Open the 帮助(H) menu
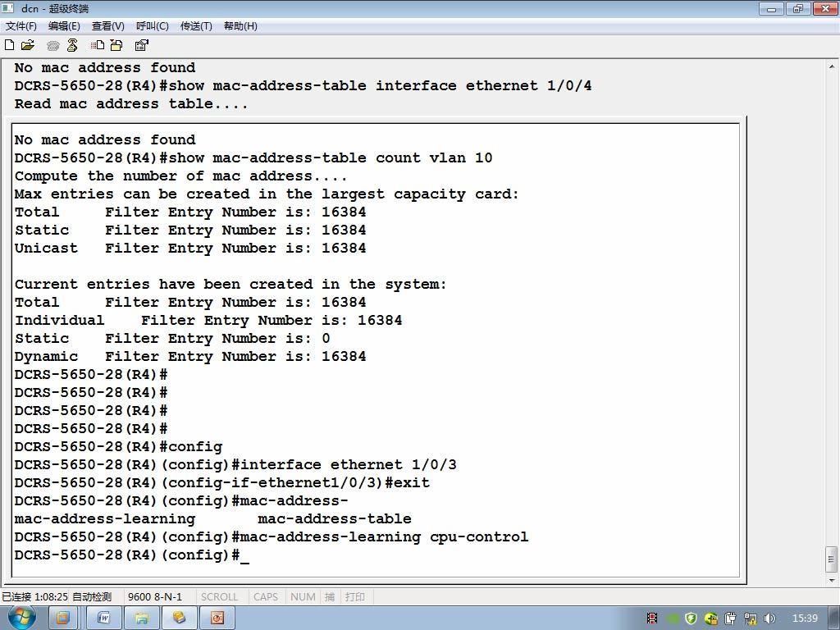The height and width of the screenshot is (630, 840). pyautogui.click(x=240, y=25)
